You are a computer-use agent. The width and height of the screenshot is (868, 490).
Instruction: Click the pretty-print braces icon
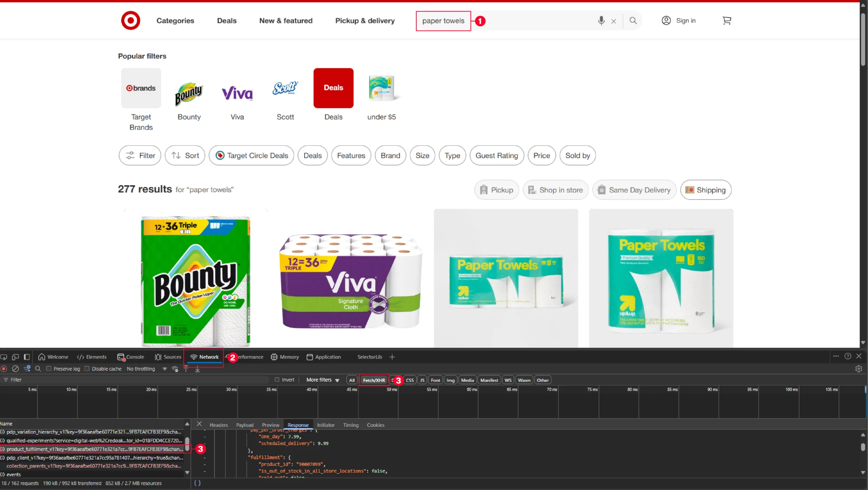pos(197,483)
